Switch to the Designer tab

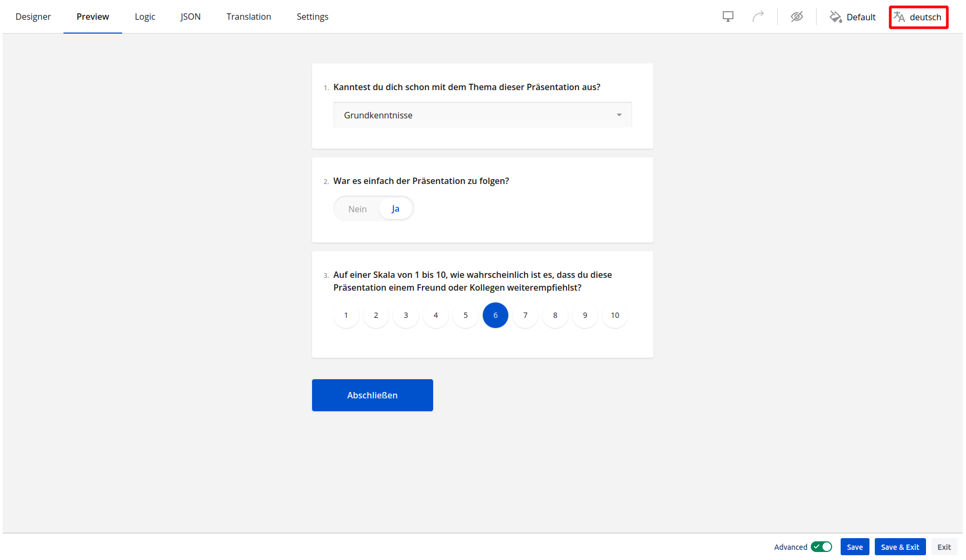(x=33, y=17)
